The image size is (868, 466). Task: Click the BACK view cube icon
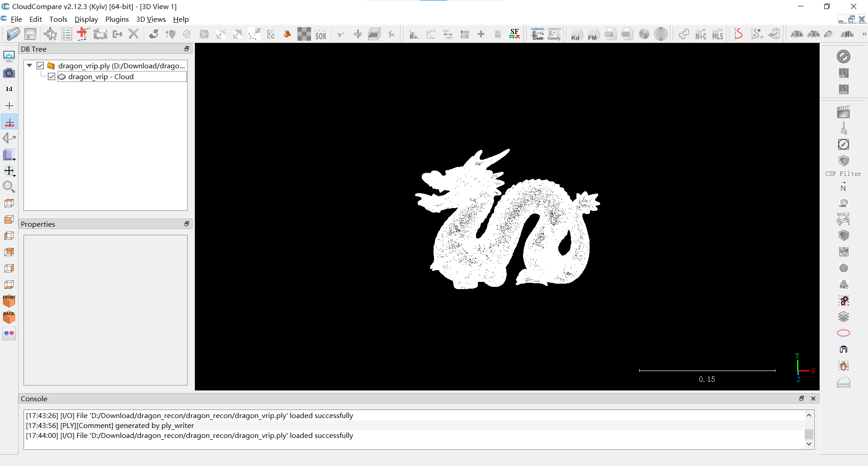9,317
